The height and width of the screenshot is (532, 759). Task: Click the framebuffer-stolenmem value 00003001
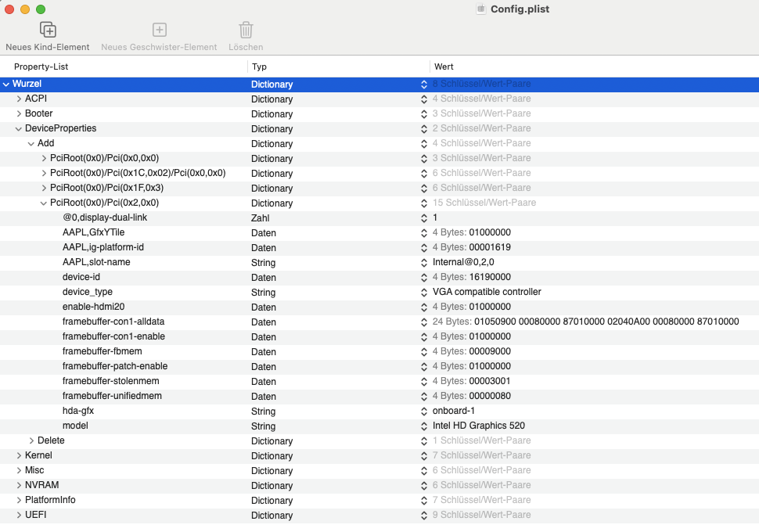490,382
